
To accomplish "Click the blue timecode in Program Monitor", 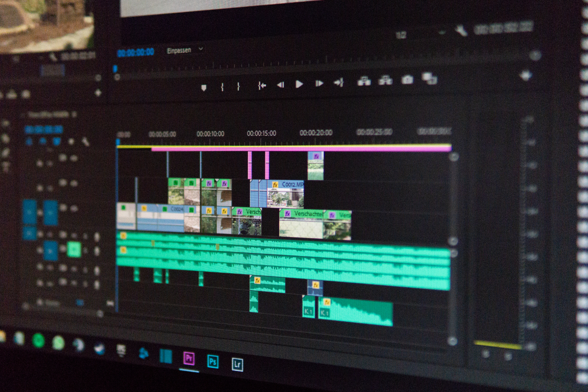I will pos(135,53).
